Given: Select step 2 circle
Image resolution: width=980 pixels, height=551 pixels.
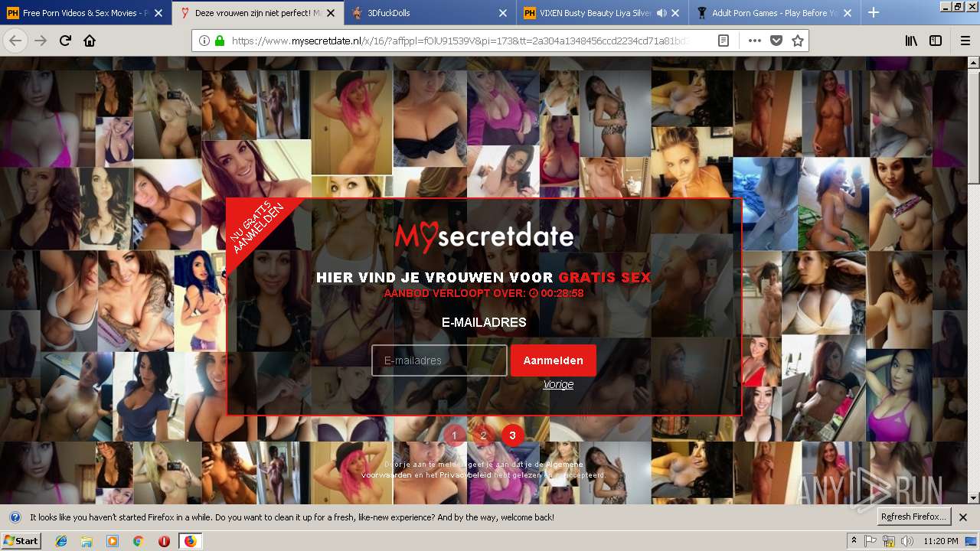Looking at the screenshot, I should pos(483,435).
